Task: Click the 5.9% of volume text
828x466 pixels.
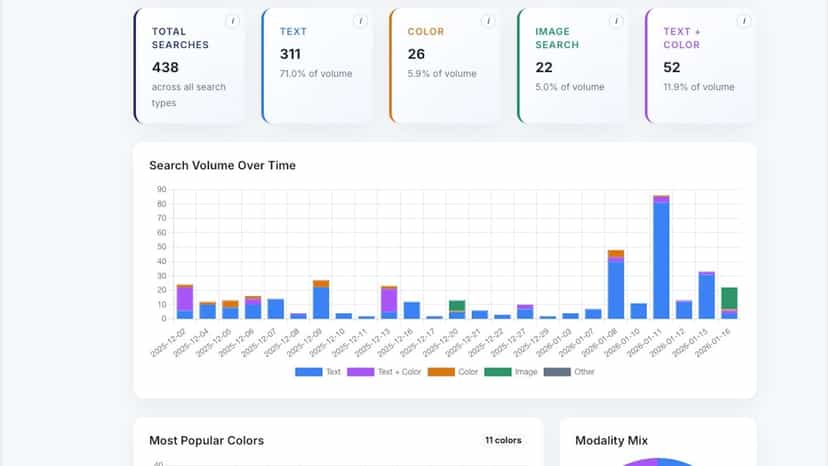Action: 442,74
